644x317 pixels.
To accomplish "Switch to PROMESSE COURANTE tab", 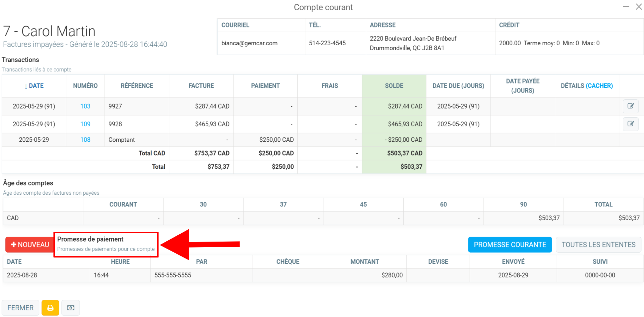I will (x=510, y=245).
